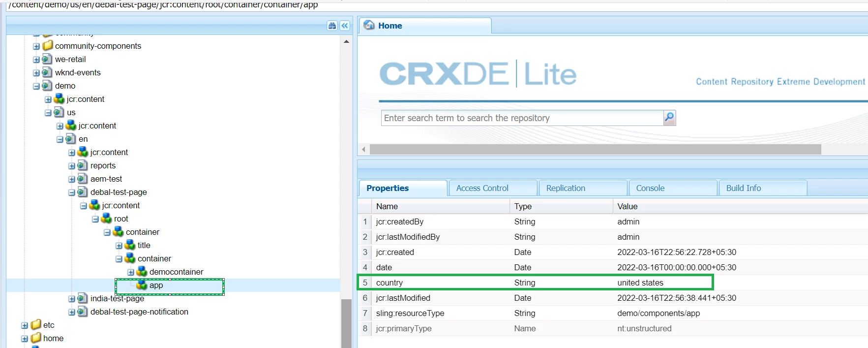Click the democontainer node cubes icon
The width and height of the screenshot is (868, 348).
142,272
